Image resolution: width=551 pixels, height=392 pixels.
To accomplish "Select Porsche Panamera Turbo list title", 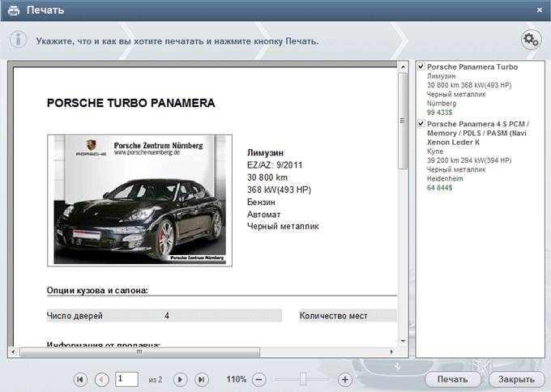I will [x=472, y=66].
